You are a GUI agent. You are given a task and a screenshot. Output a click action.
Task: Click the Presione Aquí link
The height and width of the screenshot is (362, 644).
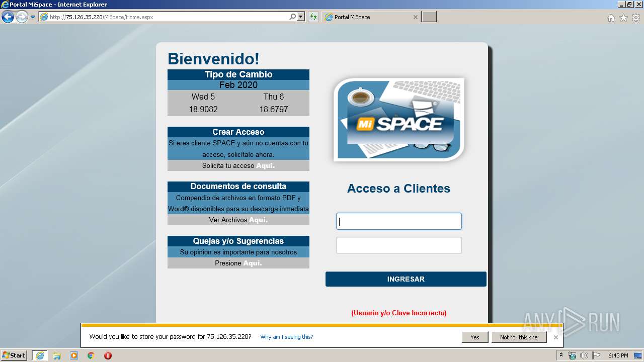click(253, 263)
